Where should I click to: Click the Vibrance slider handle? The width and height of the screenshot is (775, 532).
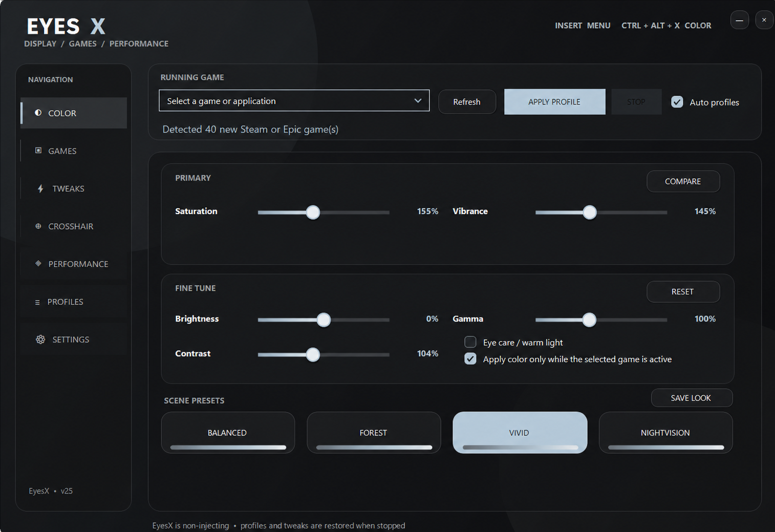(590, 212)
